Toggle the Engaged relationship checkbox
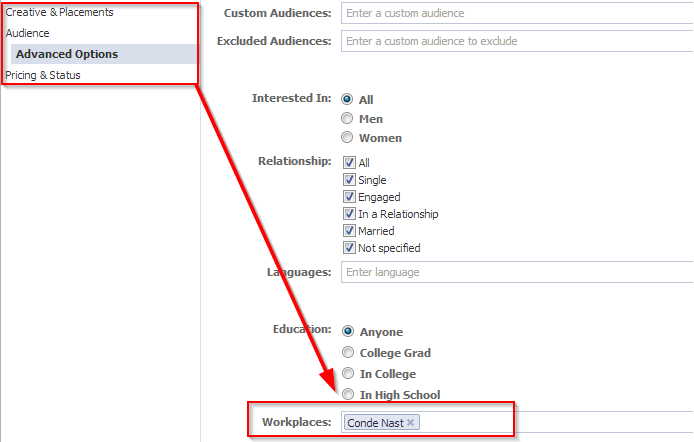Screen dimensions: 694x442 (349, 196)
